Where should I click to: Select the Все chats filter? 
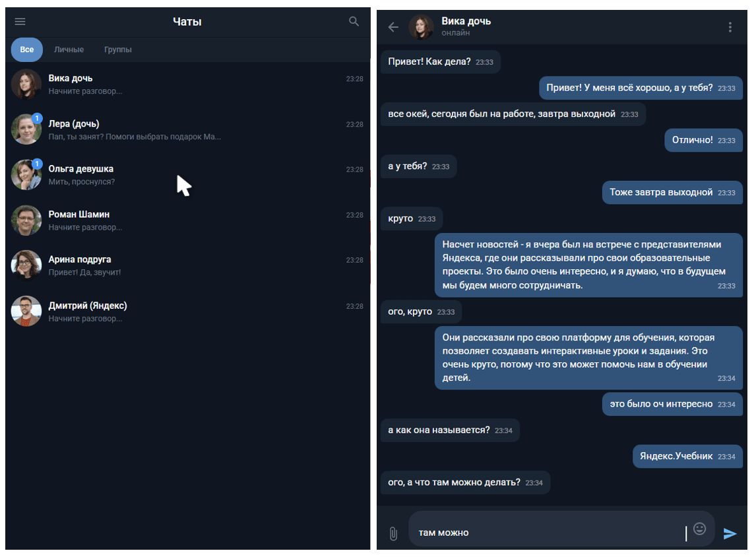pyautogui.click(x=26, y=49)
